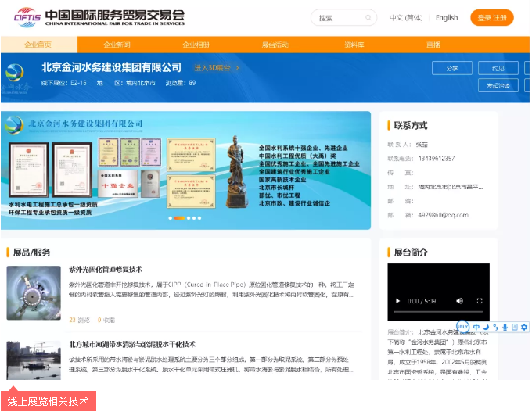Click the 分享 button
Screen dimensions: 532x412
tap(452, 68)
